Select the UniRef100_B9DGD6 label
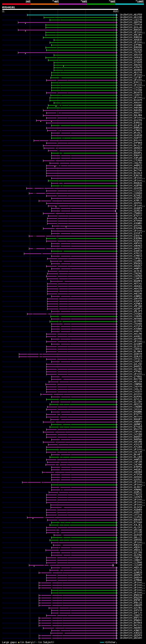Viewport: 146px width, 644px height. pyautogui.click(x=131, y=48)
